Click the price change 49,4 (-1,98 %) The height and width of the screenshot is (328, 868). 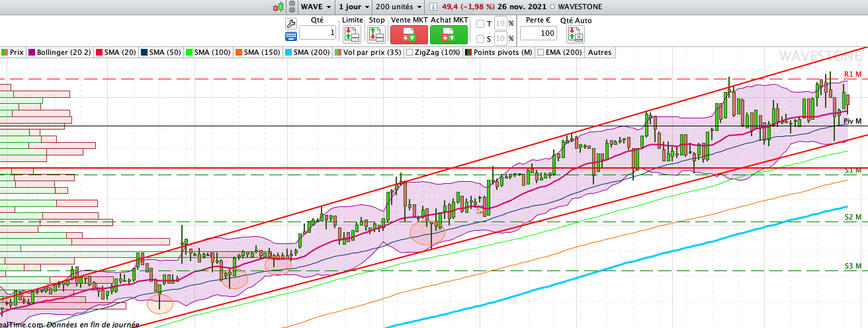click(468, 7)
